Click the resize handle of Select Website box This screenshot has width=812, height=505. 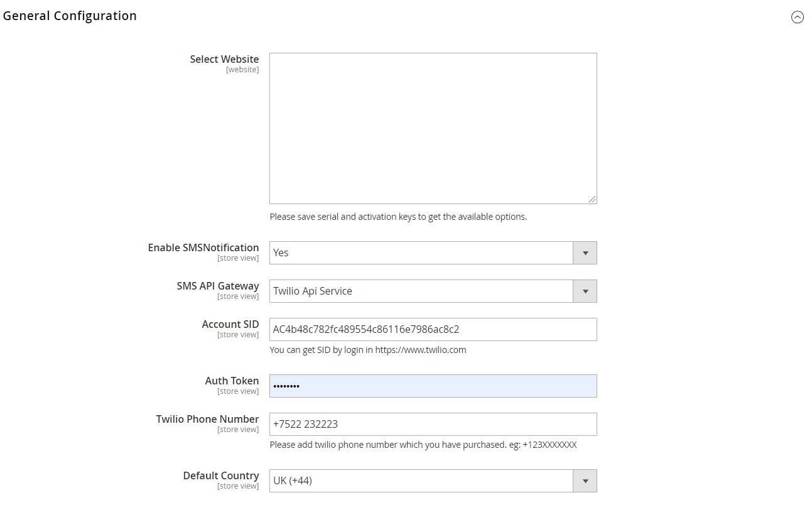tap(592, 199)
